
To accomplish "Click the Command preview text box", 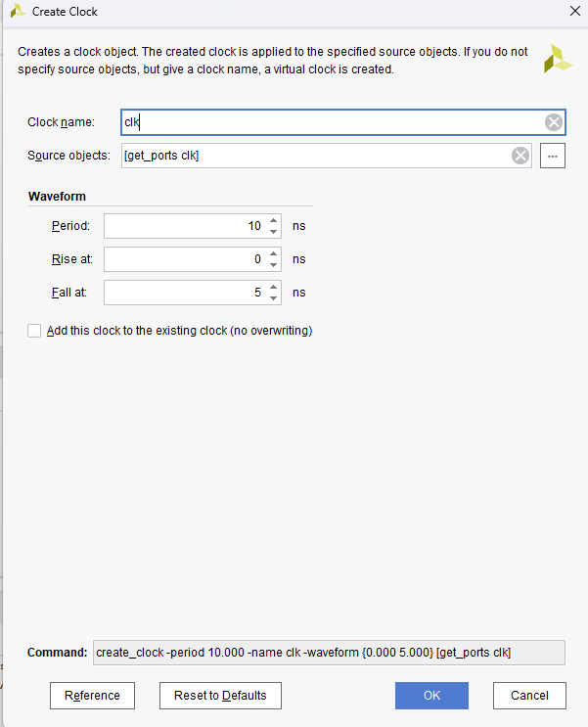I will pyautogui.click(x=329, y=653).
